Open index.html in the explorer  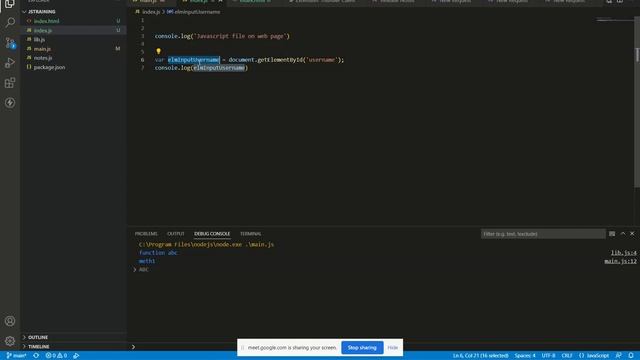click(47, 21)
